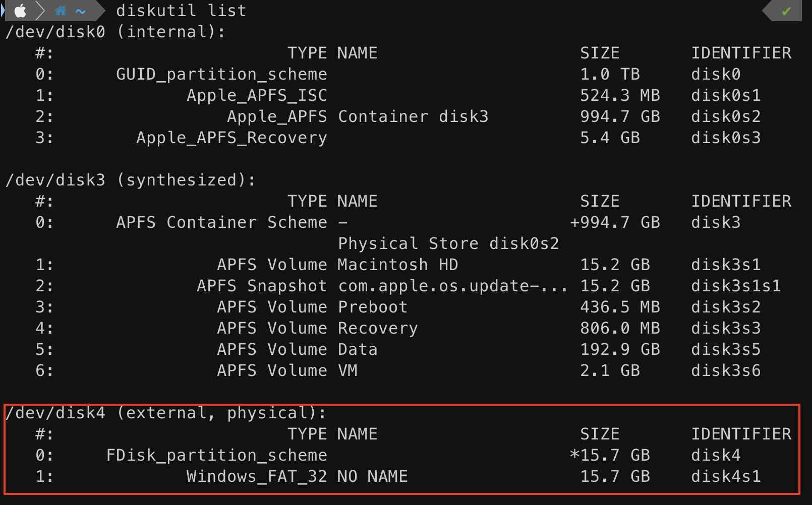Image resolution: width=812 pixels, height=505 pixels.
Task: Click 'FDisk_partition_scheme' type text
Action: pyautogui.click(x=216, y=455)
